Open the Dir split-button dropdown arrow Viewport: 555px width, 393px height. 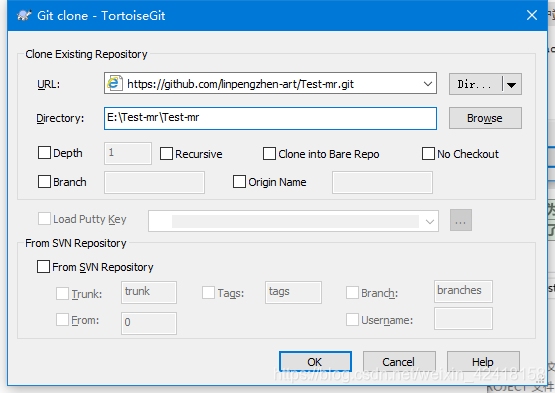[x=511, y=85]
